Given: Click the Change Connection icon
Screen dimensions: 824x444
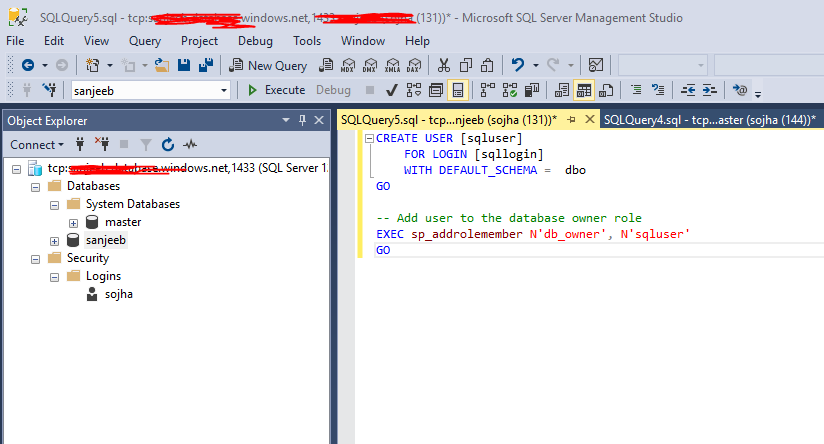Looking at the screenshot, I should [50, 90].
